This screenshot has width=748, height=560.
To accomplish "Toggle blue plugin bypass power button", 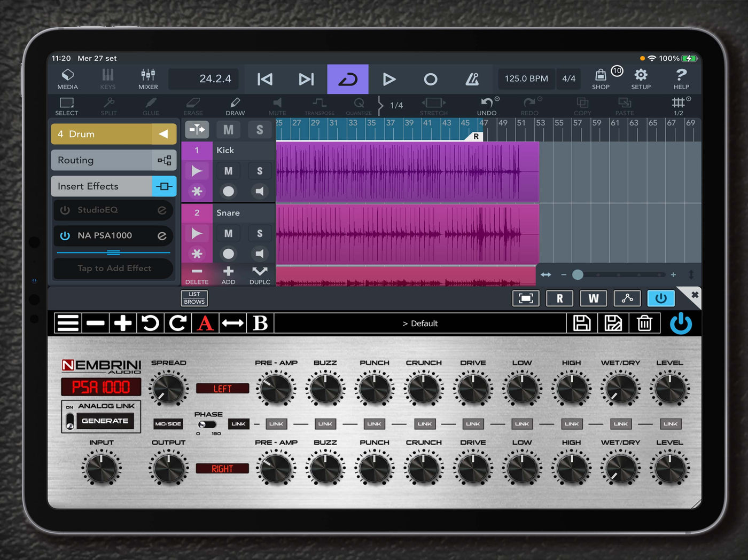I will coord(661,298).
